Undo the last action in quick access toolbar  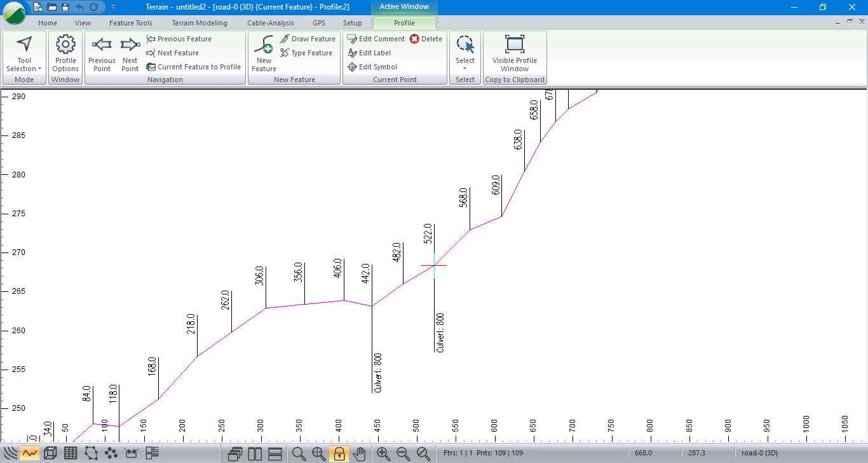(80, 7)
